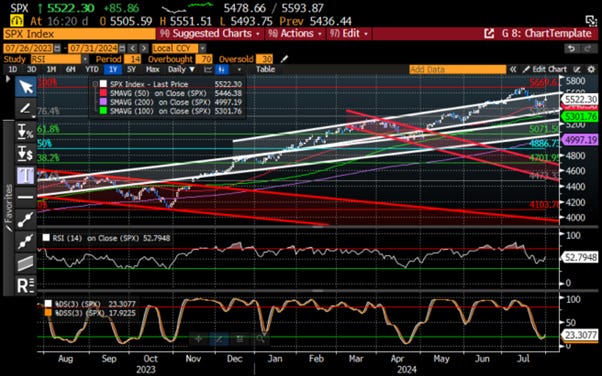Click the redo button

588,48
